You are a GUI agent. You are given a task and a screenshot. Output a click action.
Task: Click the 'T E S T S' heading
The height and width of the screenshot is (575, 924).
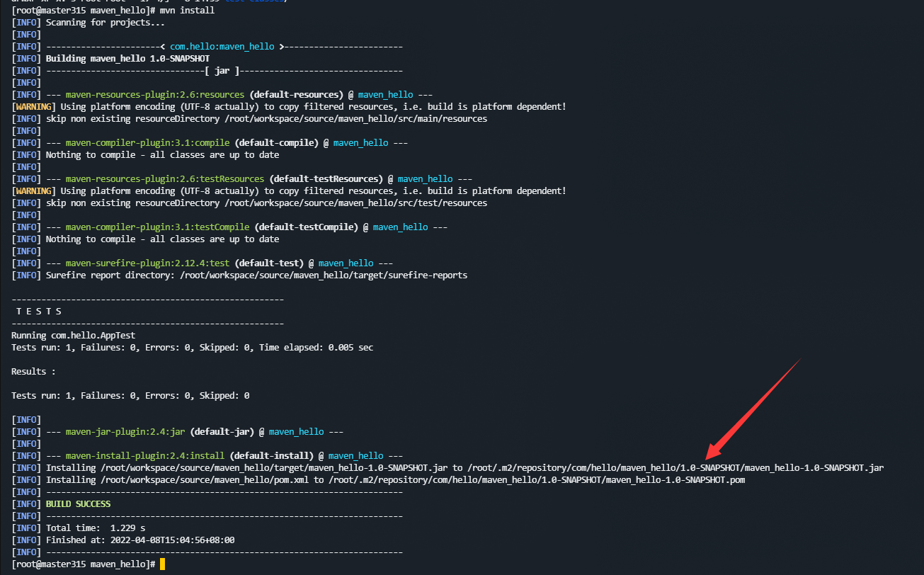pos(39,312)
